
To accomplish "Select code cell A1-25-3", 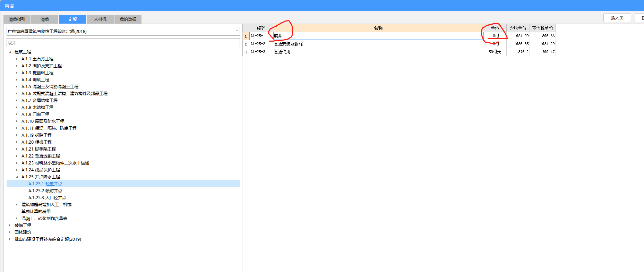I will (261, 52).
